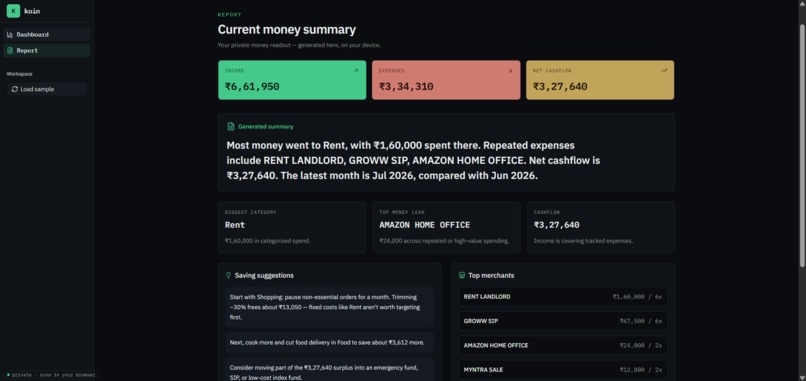The image size is (806, 381).
Task: Click the Top Money Leak Amazon card
Action: point(446,227)
